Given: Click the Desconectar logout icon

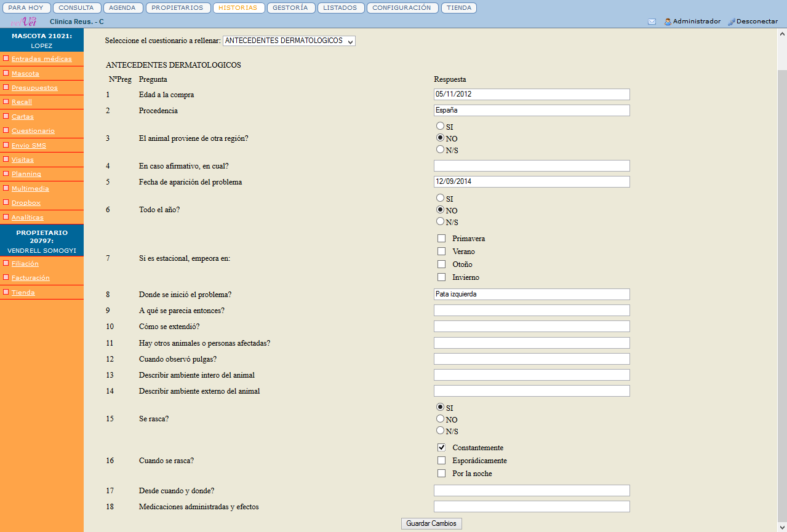Looking at the screenshot, I should click(x=731, y=22).
